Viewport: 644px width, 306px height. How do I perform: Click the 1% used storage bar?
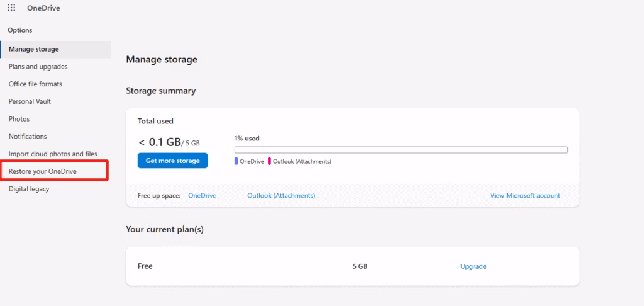401,150
